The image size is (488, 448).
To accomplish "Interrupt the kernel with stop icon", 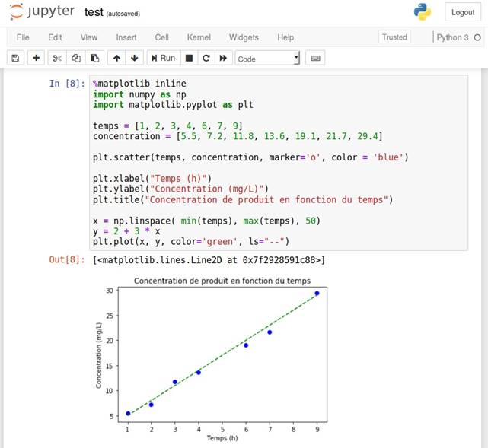I will 189,58.
